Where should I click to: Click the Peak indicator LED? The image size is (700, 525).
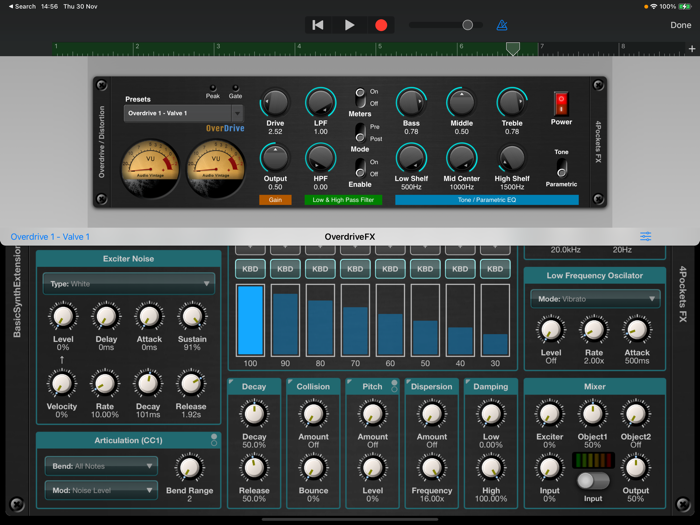tap(213, 88)
